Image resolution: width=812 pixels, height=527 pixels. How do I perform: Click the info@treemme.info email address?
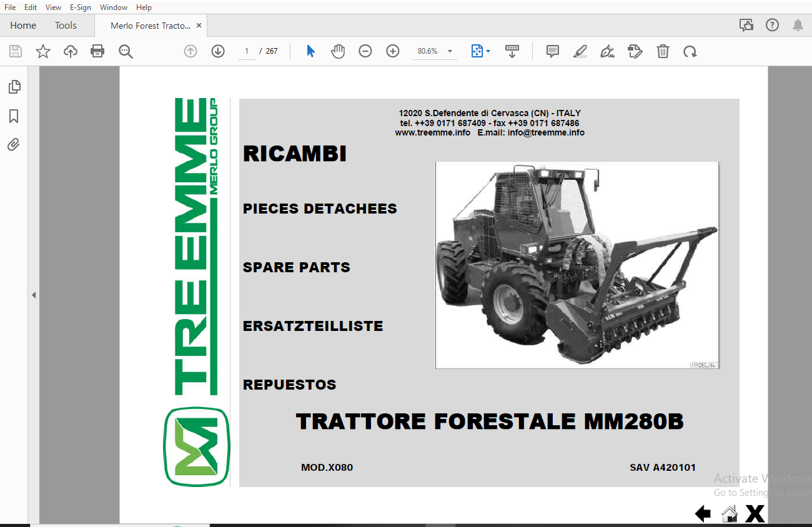point(547,132)
